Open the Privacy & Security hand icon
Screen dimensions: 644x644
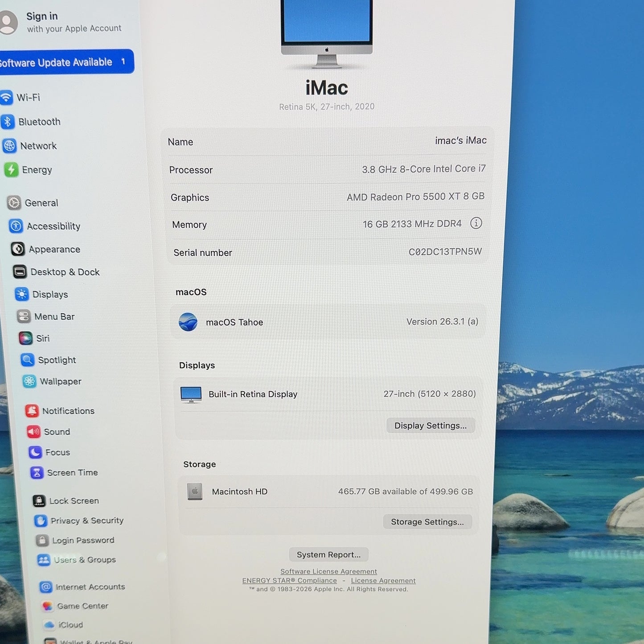pyautogui.click(x=41, y=521)
